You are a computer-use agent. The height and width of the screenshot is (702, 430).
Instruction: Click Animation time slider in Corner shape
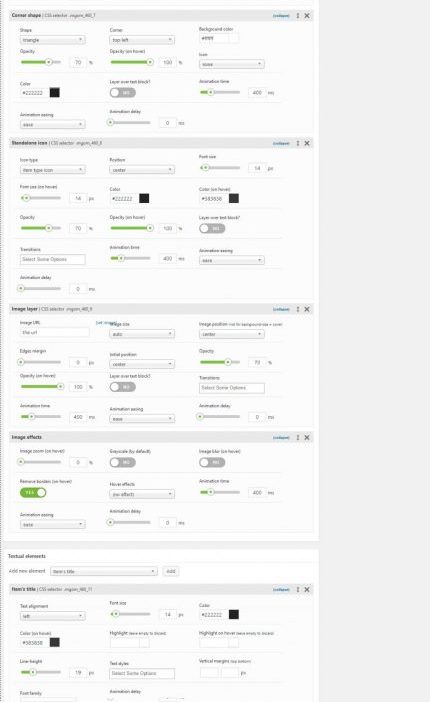[x=220, y=92]
